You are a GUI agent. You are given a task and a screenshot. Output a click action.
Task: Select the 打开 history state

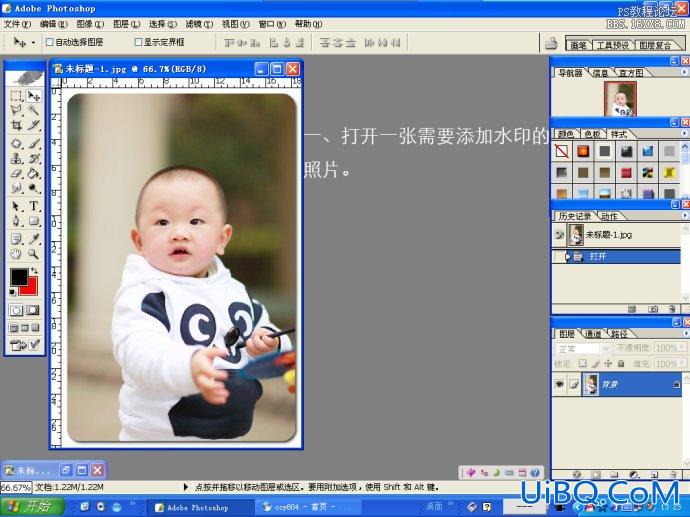coord(616,256)
